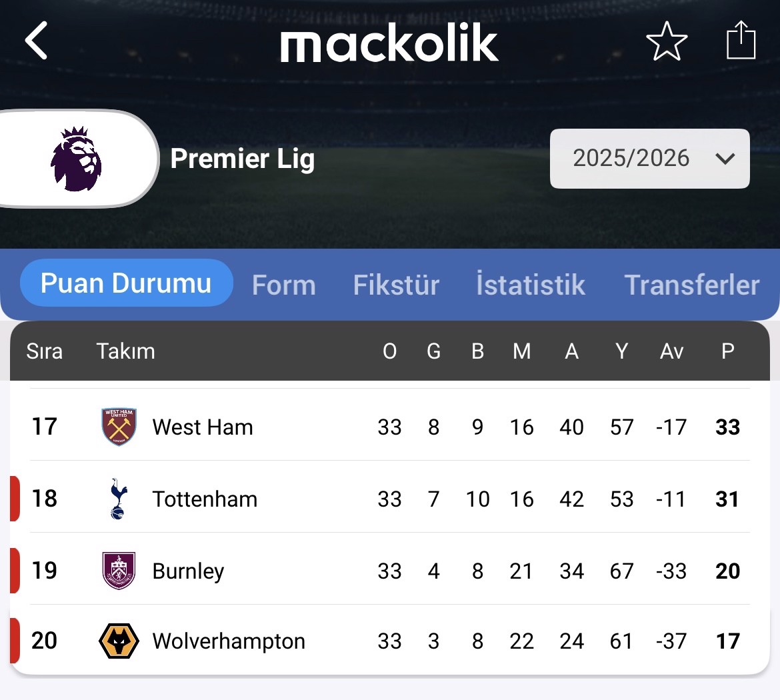780x700 pixels.
Task: Tap the Tottenham club crest
Action: point(119,499)
